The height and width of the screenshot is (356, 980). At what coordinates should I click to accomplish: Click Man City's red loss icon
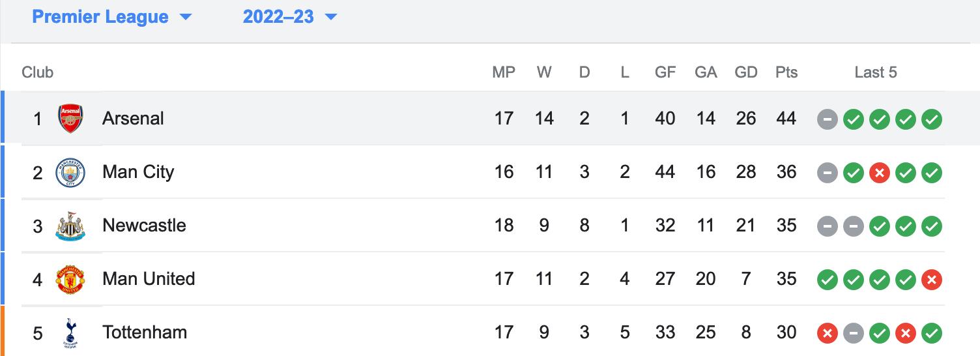tap(880, 173)
